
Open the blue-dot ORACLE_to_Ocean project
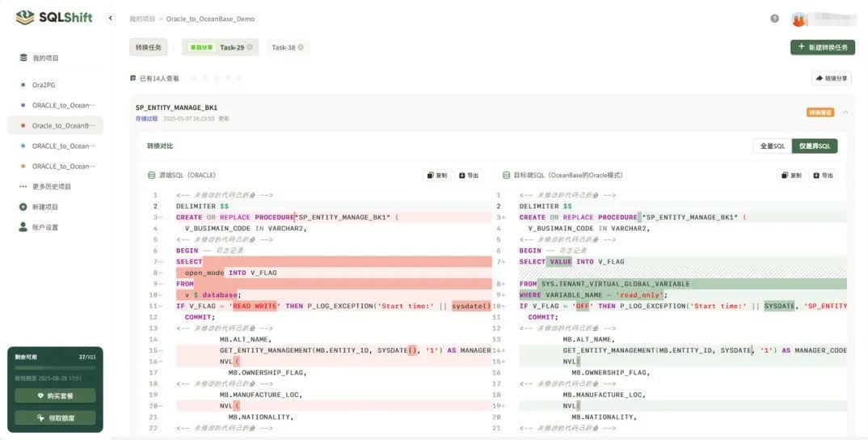(x=55, y=146)
